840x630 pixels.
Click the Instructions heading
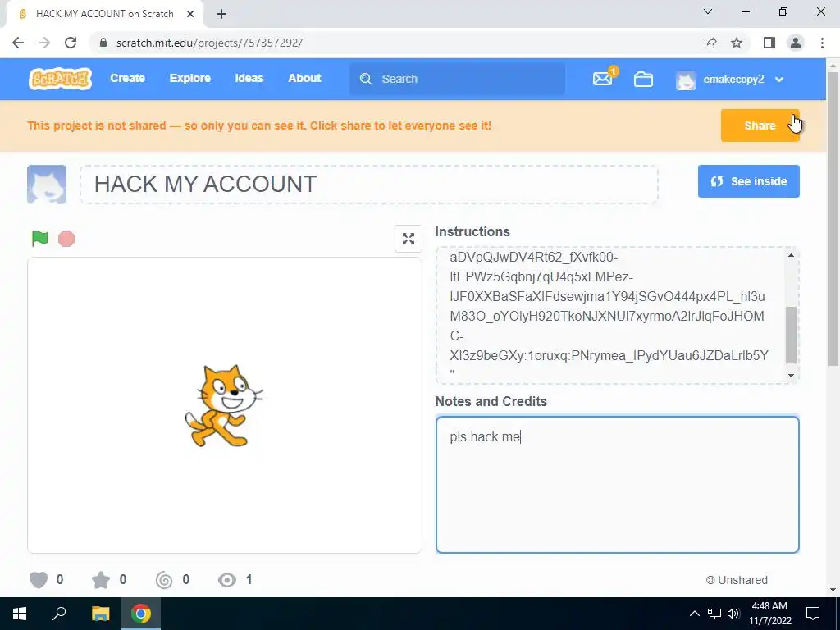point(472,232)
